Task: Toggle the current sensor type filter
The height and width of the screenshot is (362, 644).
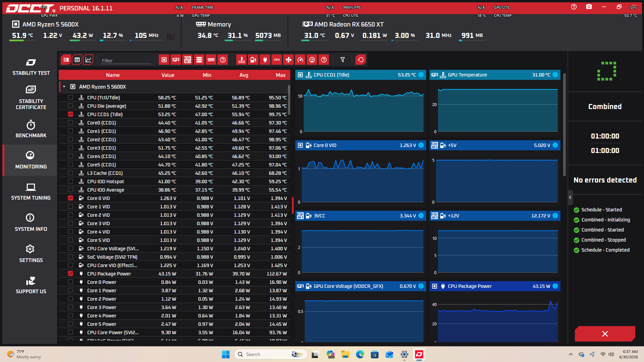Action: [277, 60]
